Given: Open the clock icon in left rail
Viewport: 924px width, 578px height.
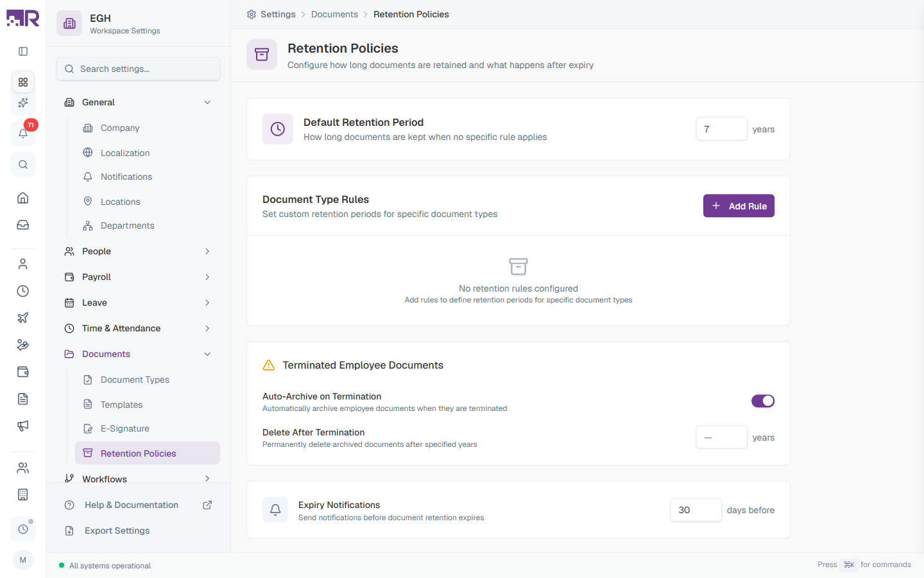Looking at the screenshot, I should [x=23, y=291].
